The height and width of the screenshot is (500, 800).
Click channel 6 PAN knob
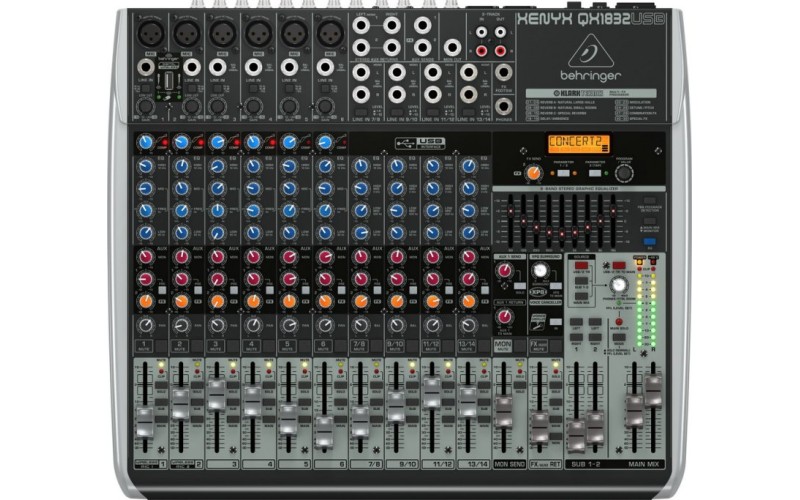point(325,325)
